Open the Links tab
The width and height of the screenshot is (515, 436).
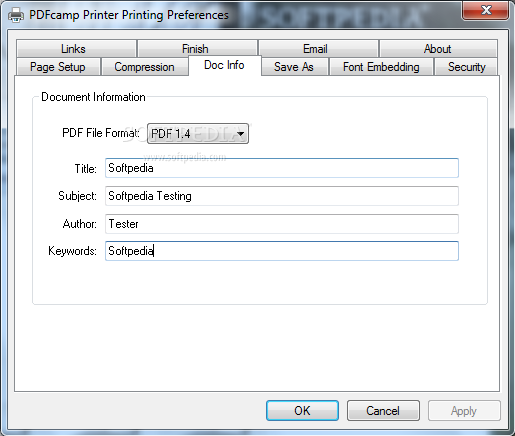[76, 49]
